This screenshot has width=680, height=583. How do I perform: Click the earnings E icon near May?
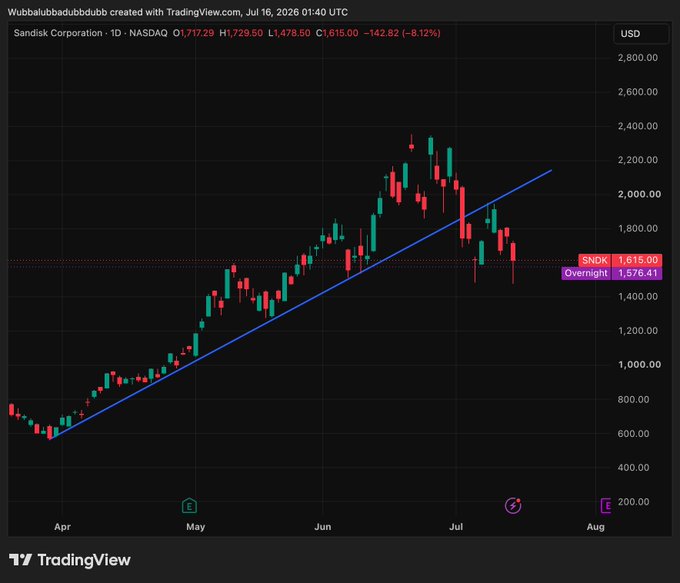coord(189,505)
